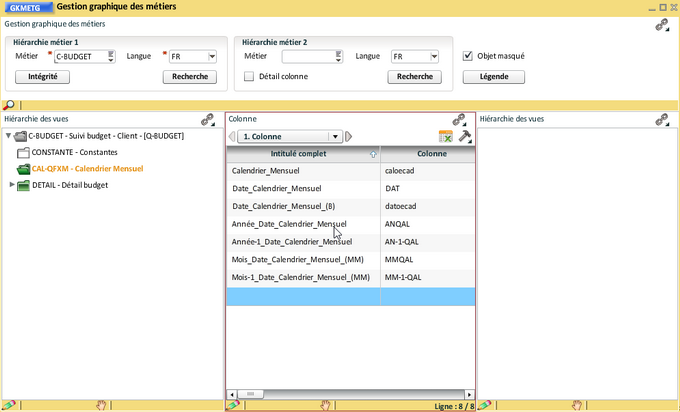
Task: Click the horizontal scrollbar thumb in Colonne grid
Action: point(250,394)
